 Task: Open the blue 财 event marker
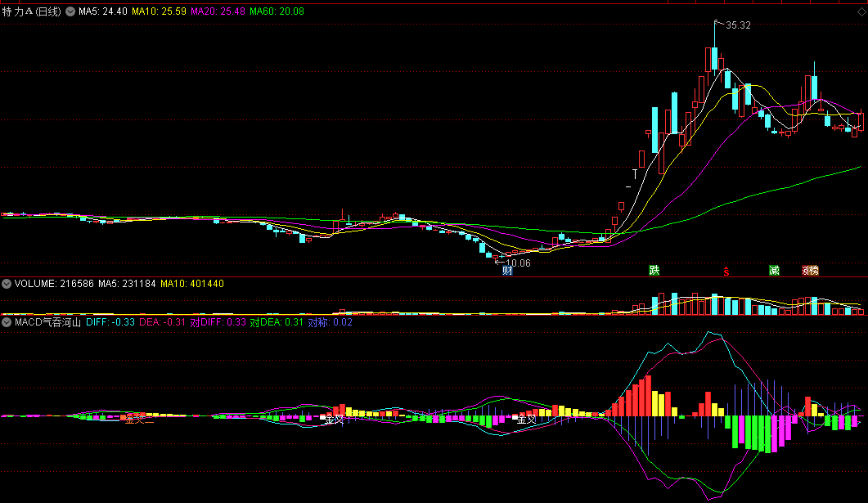click(507, 271)
